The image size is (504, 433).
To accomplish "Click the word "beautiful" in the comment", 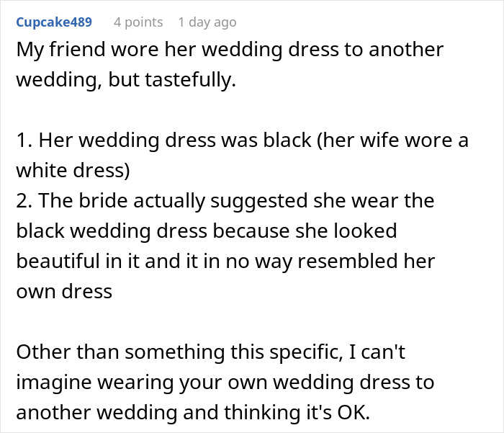I will click(63, 261).
